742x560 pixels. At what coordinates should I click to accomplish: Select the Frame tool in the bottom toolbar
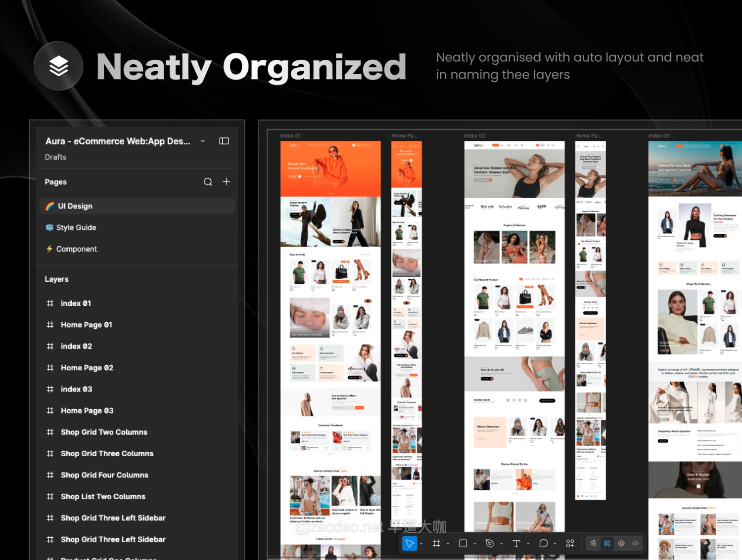436,544
